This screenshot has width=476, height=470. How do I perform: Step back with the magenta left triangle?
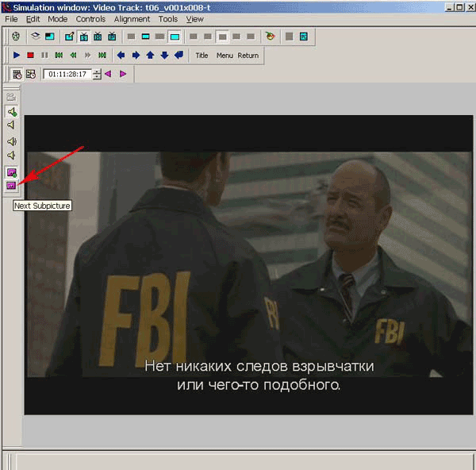(108, 74)
